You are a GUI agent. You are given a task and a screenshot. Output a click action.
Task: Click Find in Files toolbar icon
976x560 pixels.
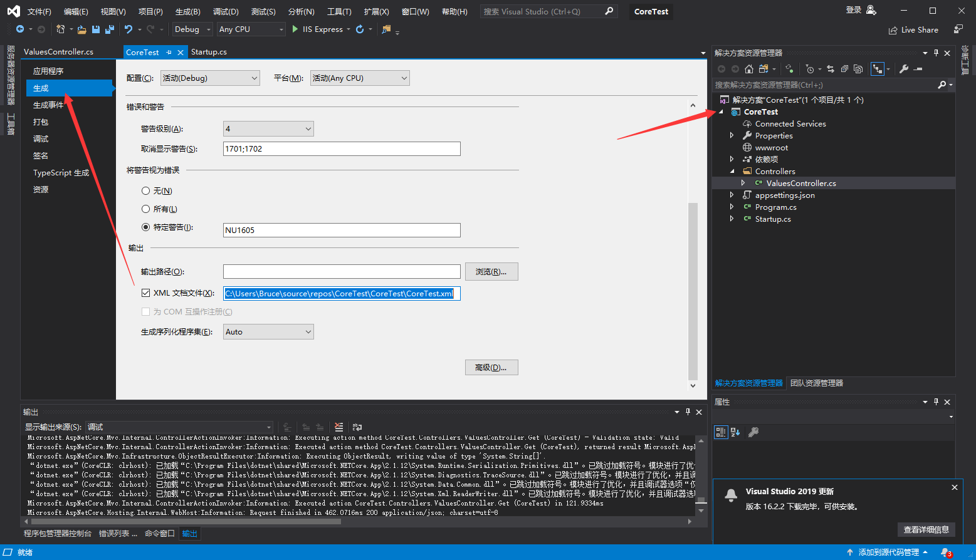pyautogui.click(x=386, y=29)
